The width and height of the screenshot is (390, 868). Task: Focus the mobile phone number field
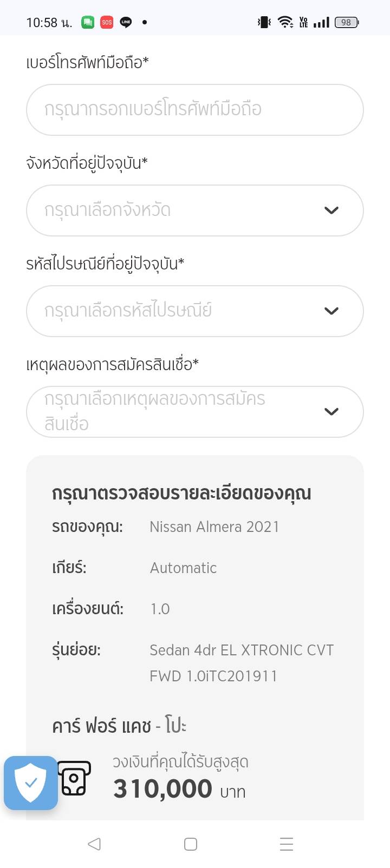coord(194,110)
